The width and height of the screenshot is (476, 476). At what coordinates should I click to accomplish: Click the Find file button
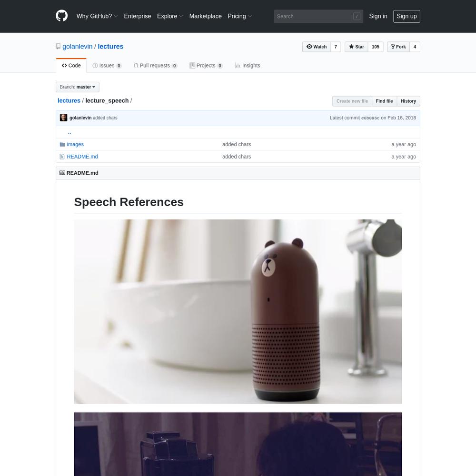pos(384,101)
